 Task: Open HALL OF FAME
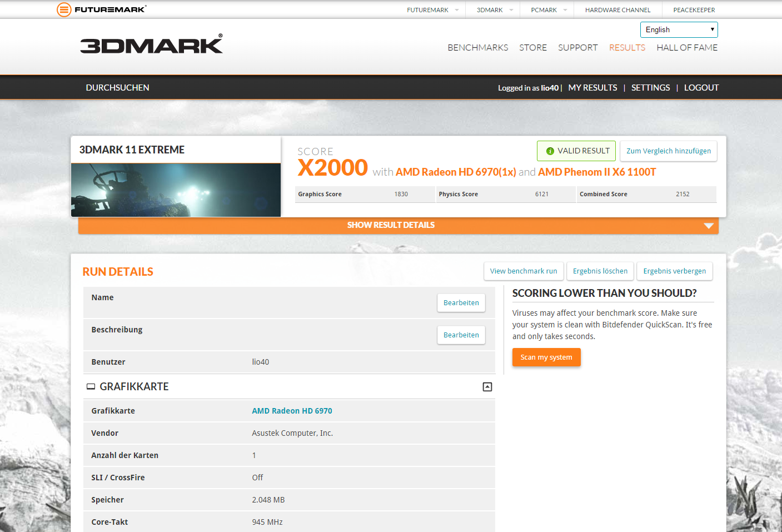click(687, 48)
